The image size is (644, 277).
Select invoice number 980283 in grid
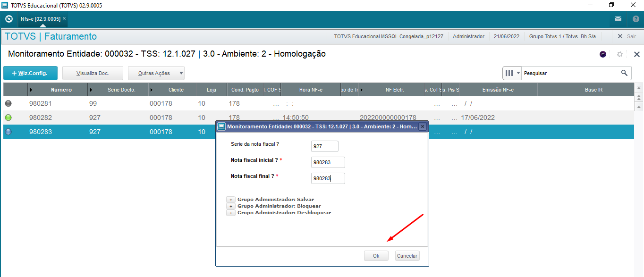[x=40, y=132]
